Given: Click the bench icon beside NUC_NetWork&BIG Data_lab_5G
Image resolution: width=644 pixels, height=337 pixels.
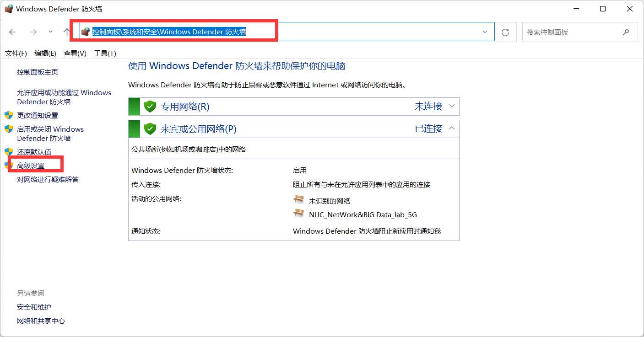Looking at the screenshot, I should [x=298, y=214].
